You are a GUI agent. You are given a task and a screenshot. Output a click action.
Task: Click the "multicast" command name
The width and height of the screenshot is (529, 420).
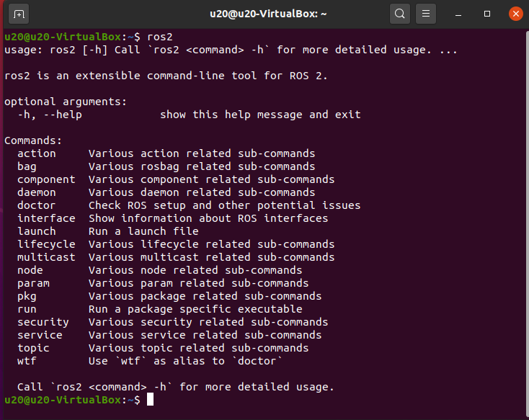(x=46, y=257)
